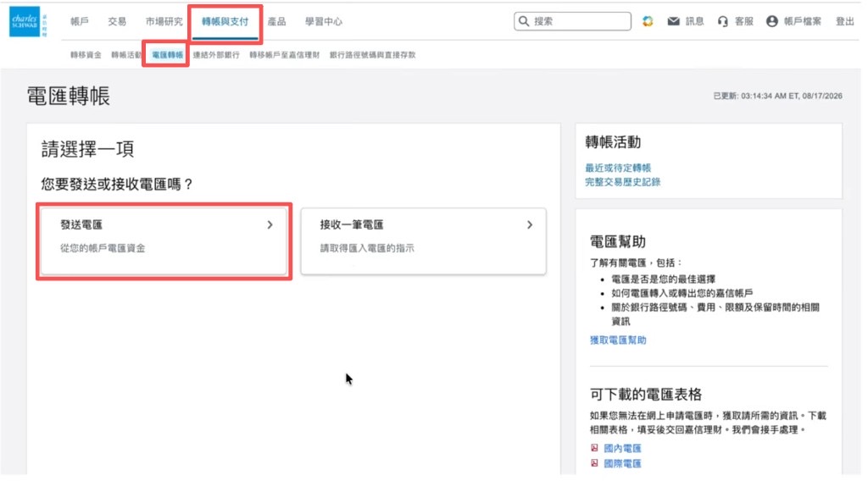The height and width of the screenshot is (481, 868).
Task: Click the text 電匯是否是您的最佳選擇
Action: tap(663, 279)
